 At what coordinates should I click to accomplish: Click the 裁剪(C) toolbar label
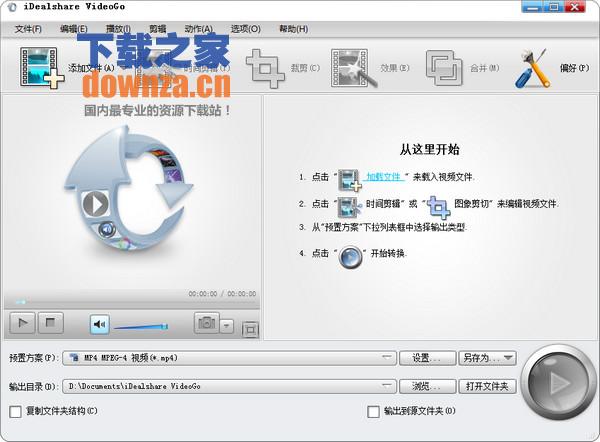click(x=305, y=68)
